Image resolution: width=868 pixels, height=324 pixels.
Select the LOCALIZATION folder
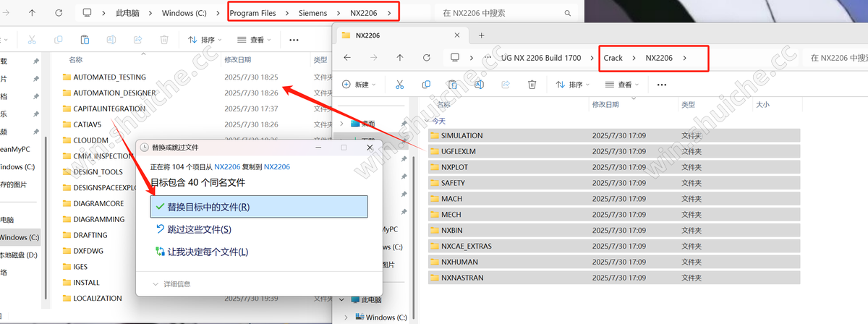98,298
